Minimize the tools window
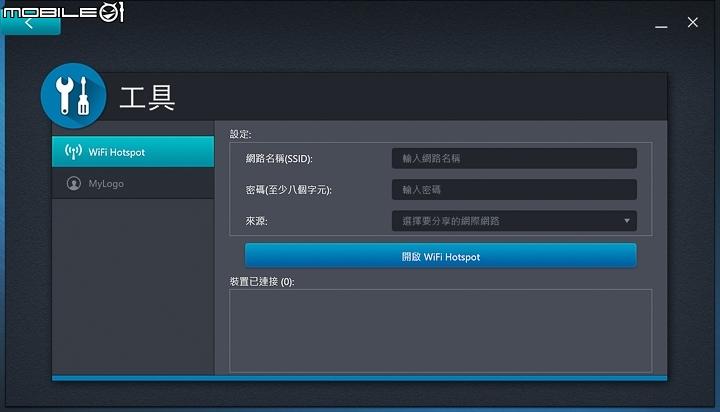This screenshot has height=412, width=720. click(661, 27)
